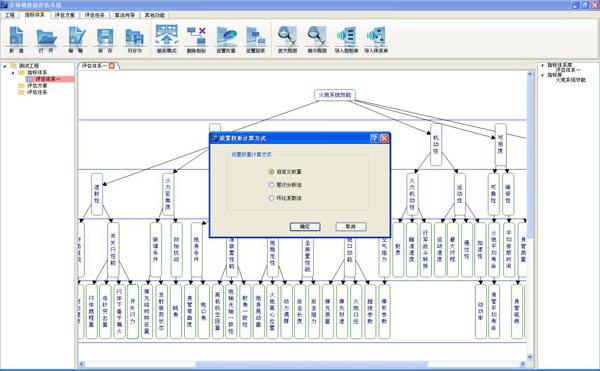600x371 pixels.
Task: Collapse the 测试工程 root tree node
Action: click(5, 66)
